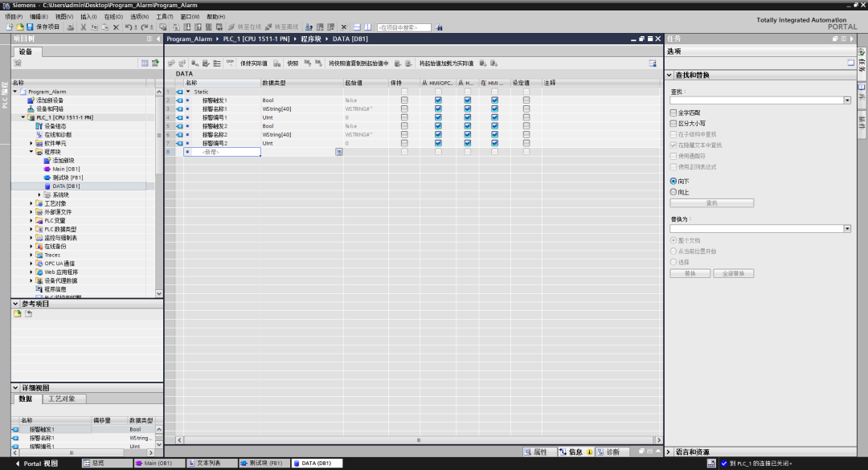Screen dimensions: 868x470
Task: Enable the 全字匹配 whole word checkbox
Action: pyautogui.click(x=674, y=112)
